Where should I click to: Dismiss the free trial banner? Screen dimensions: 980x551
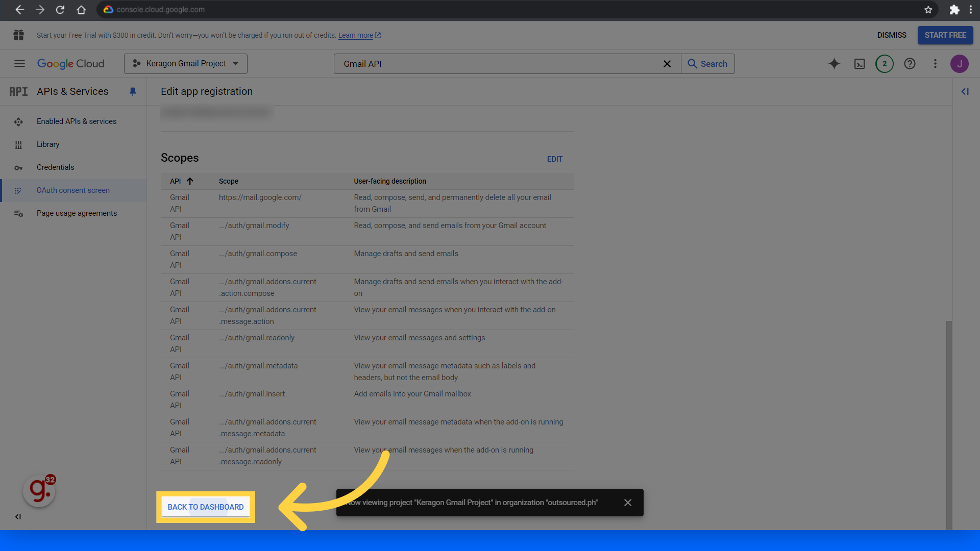892,35
